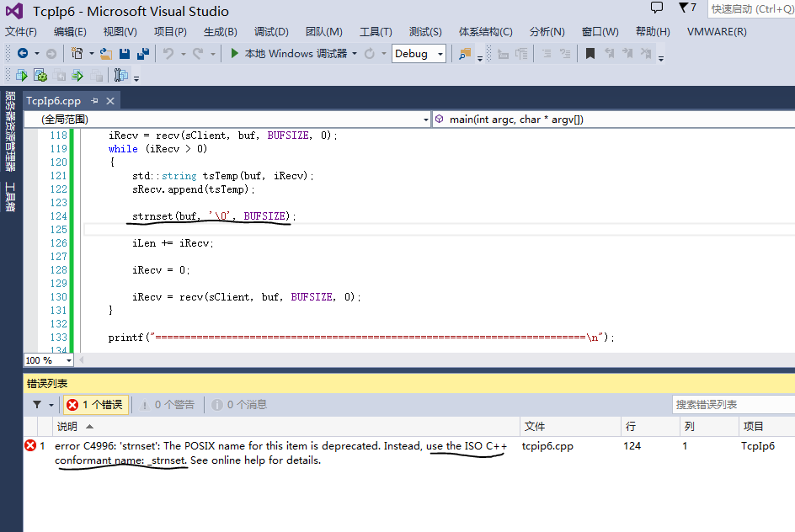The height and width of the screenshot is (532, 795).
Task: Click the parameter info icon
Action: click(521, 54)
